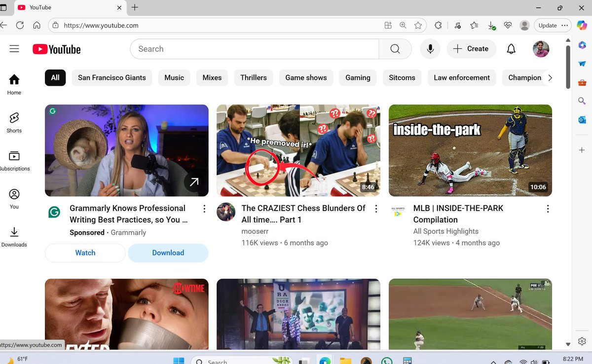Open the app available grid icon in address bar
This screenshot has width=592, height=364.
click(x=388, y=25)
